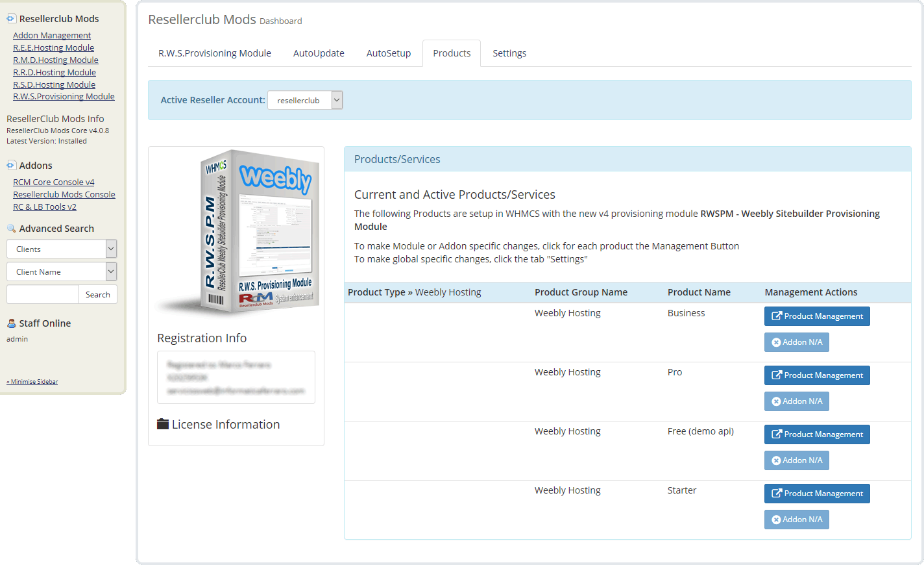924x565 pixels.
Task: Click the Products/Services panel header
Action: click(x=627, y=159)
